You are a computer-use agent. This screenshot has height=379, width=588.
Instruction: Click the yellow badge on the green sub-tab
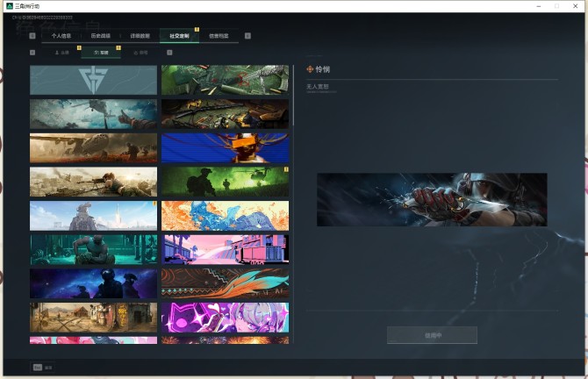[x=118, y=47]
